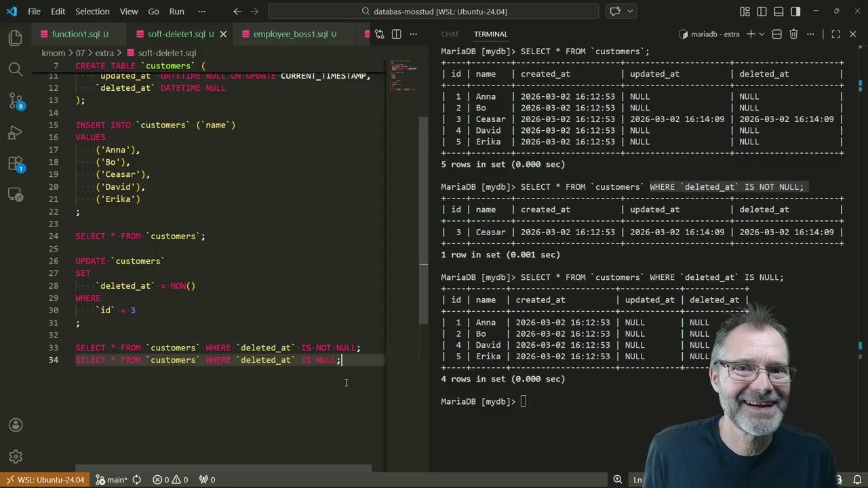Switch to the TERMINAL panel tab
This screenshot has width=868, height=488.
490,34
